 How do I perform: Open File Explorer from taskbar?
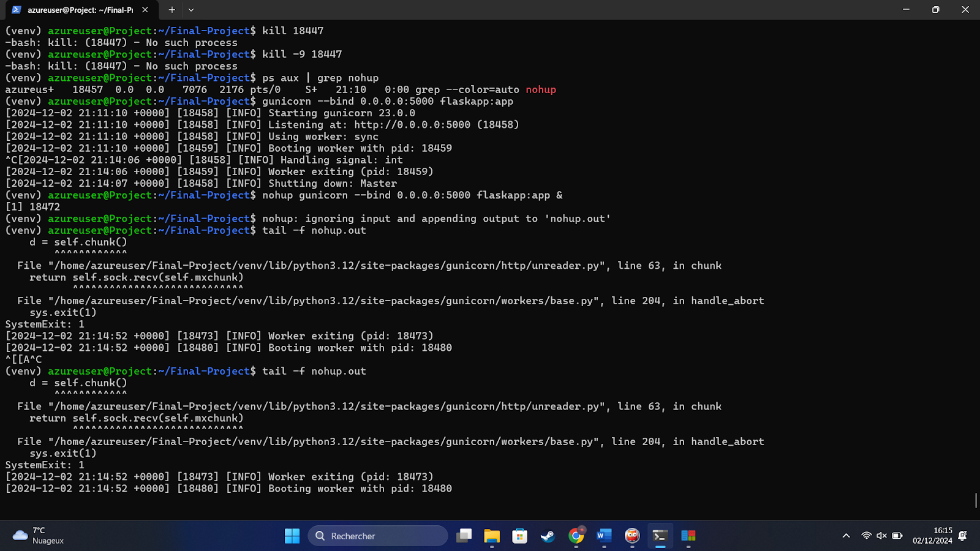[492, 536]
